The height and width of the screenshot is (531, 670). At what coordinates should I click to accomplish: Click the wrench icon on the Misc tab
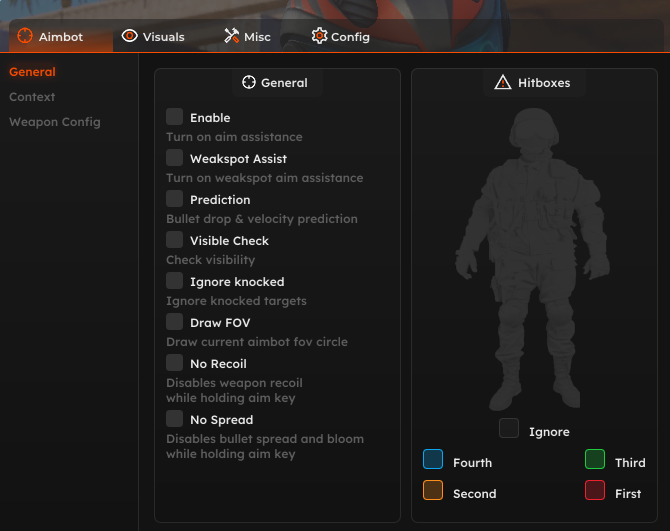point(231,36)
